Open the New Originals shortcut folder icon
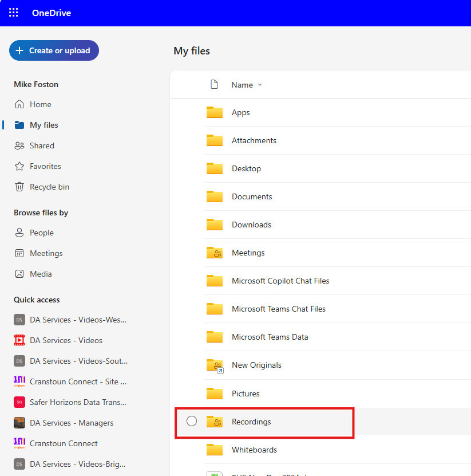The height and width of the screenshot is (476, 471). [x=215, y=365]
